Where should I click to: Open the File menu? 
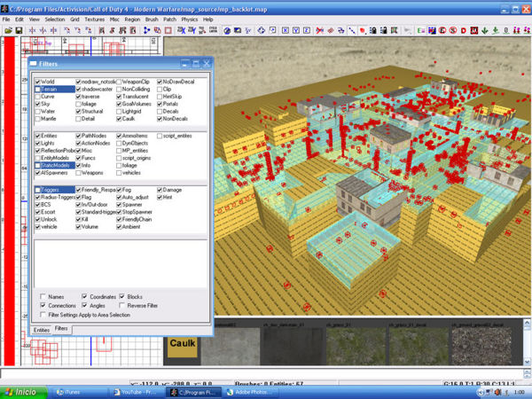click(6, 20)
